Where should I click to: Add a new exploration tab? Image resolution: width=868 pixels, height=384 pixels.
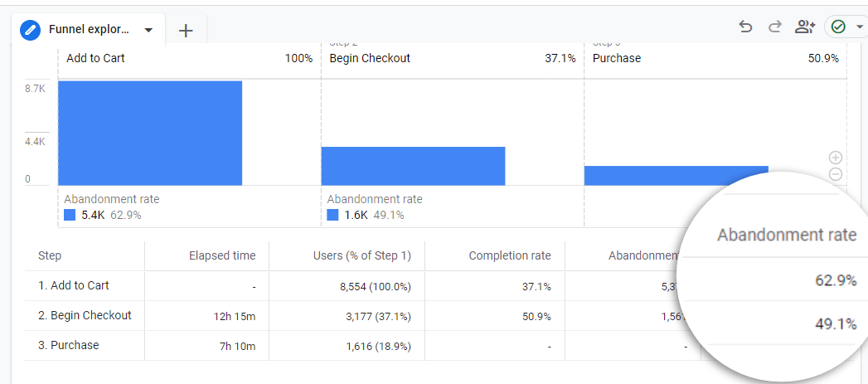(186, 30)
